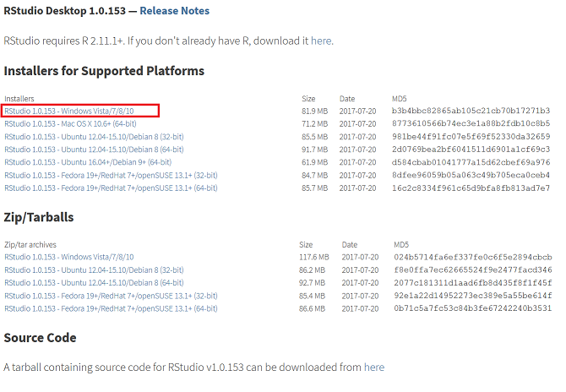Image resolution: width=566 pixels, height=392 pixels.
Task: Download RStudio installer for Windows Vista/7/8/10
Action: pyautogui.click(x=69, y=111)
